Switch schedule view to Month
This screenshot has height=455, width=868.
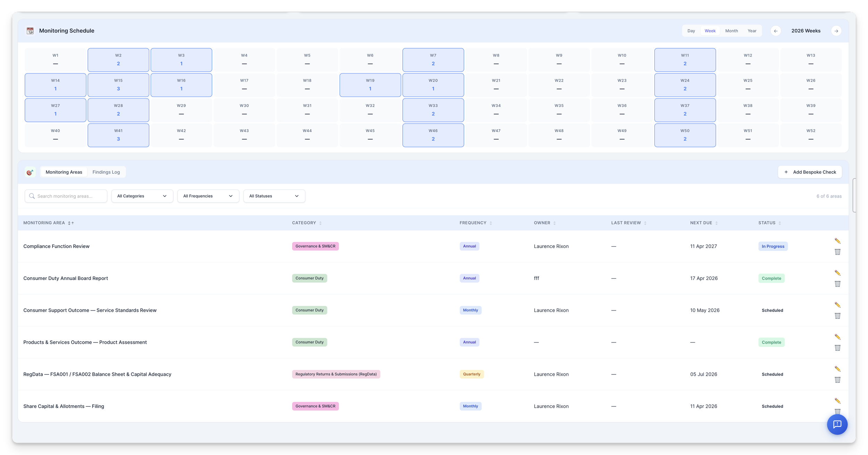(x=731, y=31)
